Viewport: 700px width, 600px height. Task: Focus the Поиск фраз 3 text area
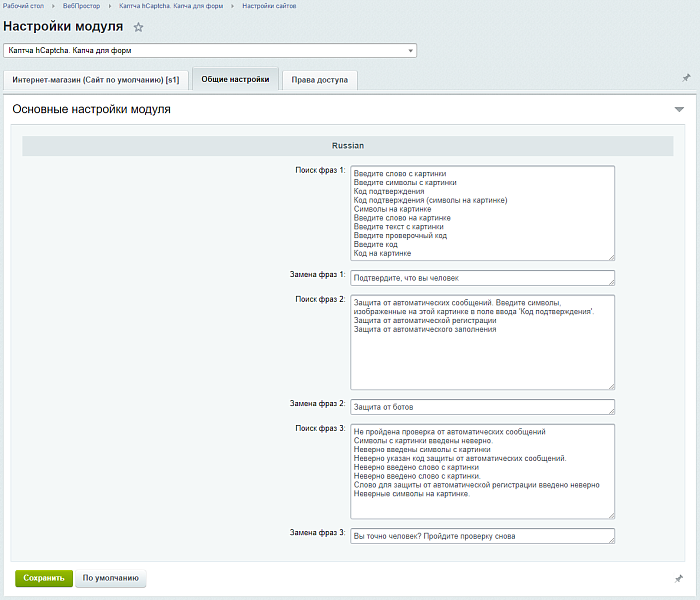pyautogui.click(x=482, y=471)
